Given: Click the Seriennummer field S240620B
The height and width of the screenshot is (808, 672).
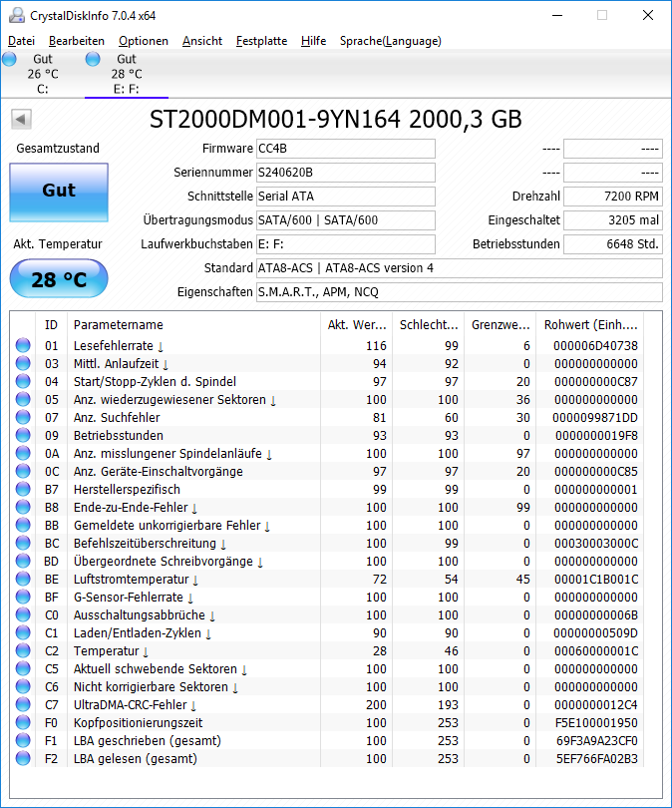Looking at the screenshot, I should click(346, 173).
